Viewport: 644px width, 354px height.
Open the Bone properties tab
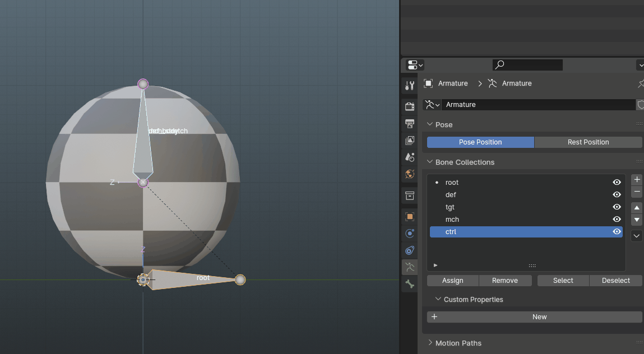pyautogui.click(x=409, y=284)
